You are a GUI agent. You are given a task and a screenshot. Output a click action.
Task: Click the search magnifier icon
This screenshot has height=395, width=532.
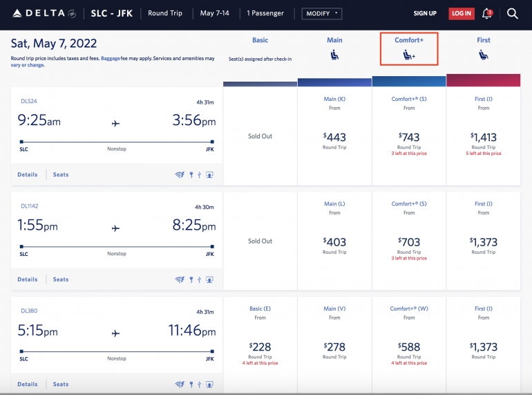click(512, 13)
